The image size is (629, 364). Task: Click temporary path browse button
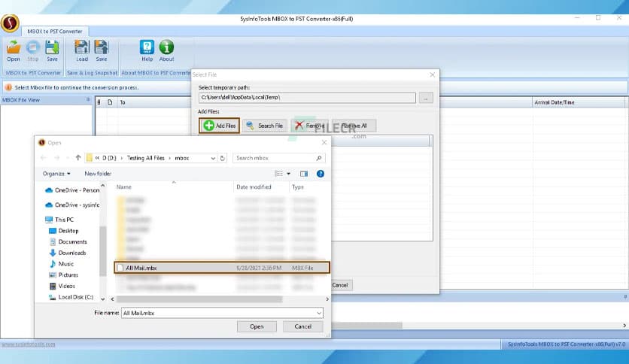click(x=426, y=98)
